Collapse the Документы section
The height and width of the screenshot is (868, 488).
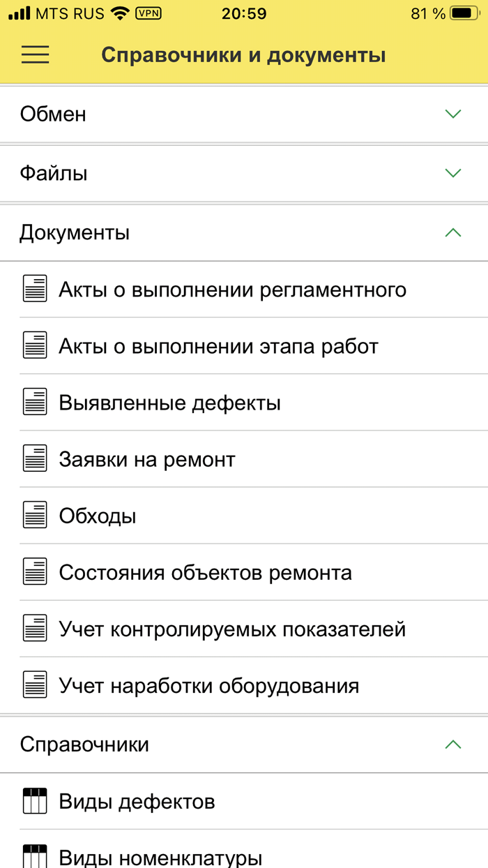[x=244, y=232]
